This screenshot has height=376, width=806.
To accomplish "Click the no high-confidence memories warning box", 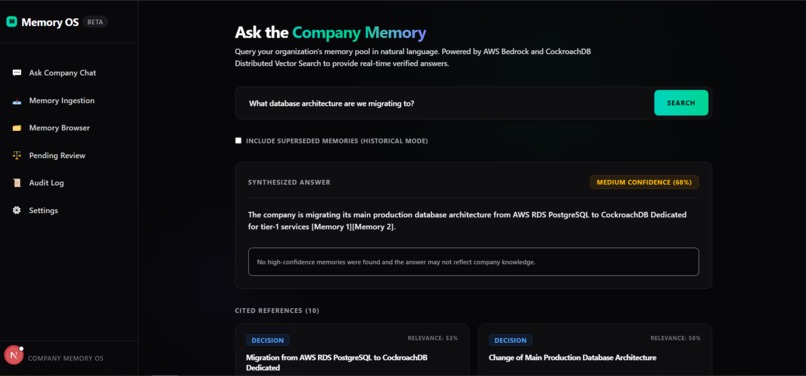I will [473, 262].
